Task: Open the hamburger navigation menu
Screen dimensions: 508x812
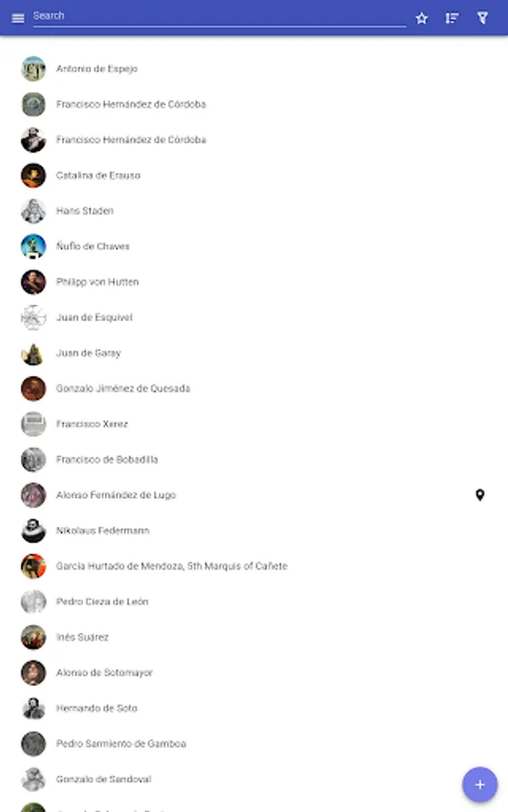Action: pyautogui.click(x=18, y=19)
